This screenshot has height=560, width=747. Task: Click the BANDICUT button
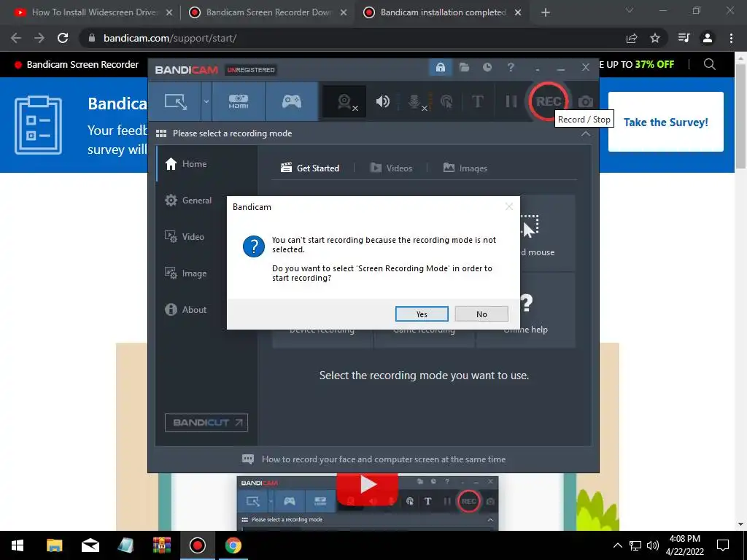pyautogui.click(x=206, y=422)
